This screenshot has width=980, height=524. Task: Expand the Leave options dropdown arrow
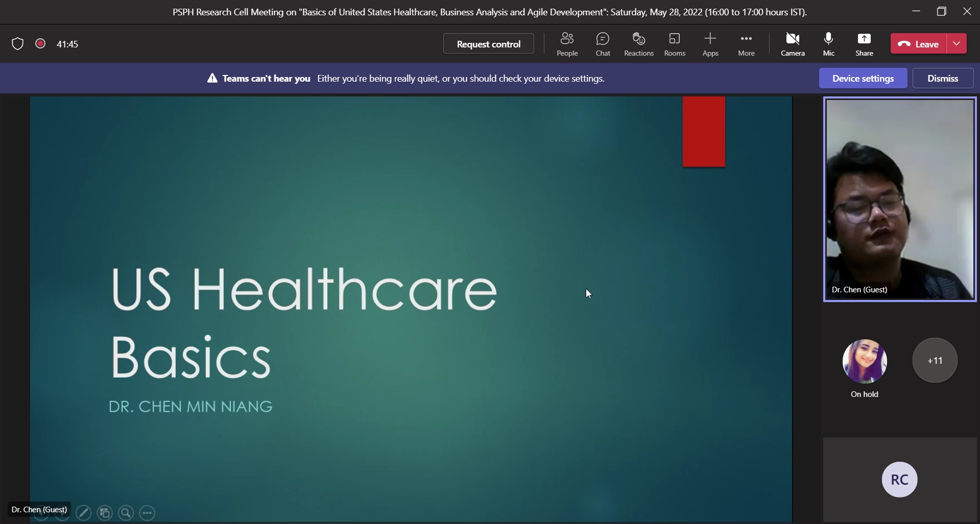pyautogui.click(x=957, y=44)
